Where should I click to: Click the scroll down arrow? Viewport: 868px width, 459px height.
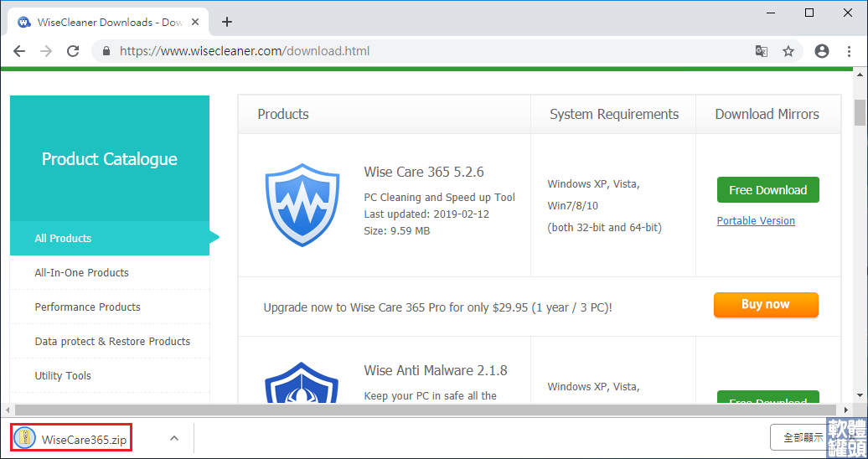[x=860, y=395]
